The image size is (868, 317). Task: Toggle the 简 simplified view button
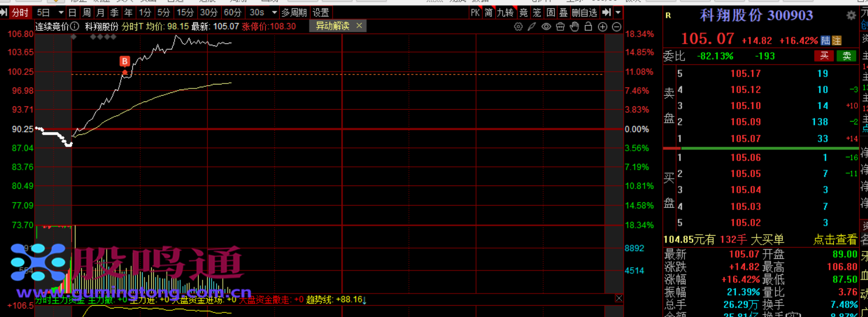pos(489,12)
